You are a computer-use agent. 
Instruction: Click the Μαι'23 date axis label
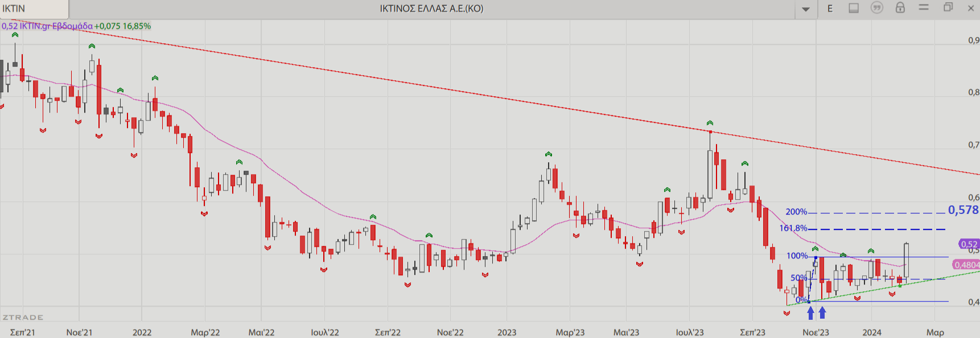point(627,332)
